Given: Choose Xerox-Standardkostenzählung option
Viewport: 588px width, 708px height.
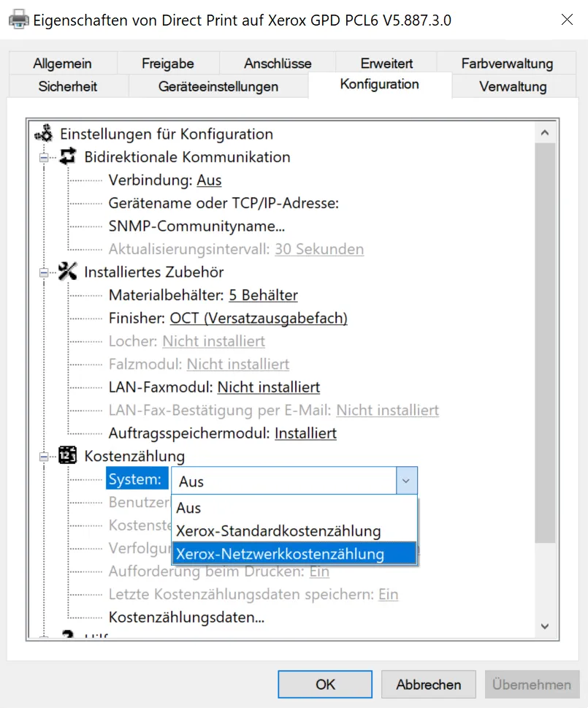Looking at the screenshot, I should [278, 531].
